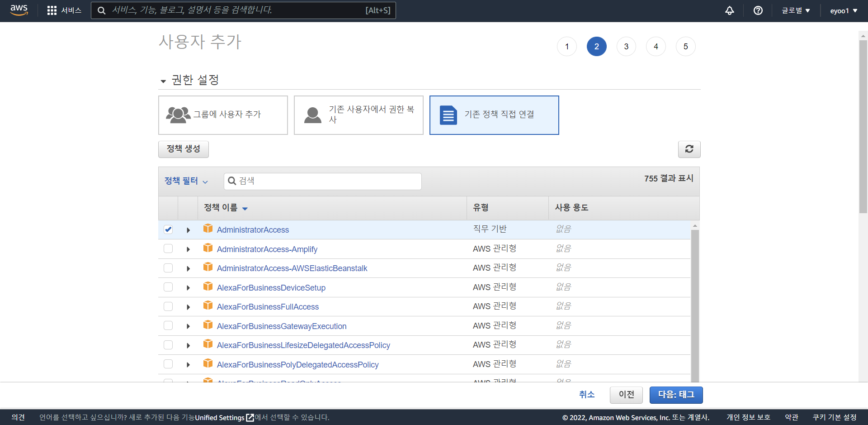Click the policy list scroll-up arrow
The width and height of the screenshot is (868, 425).
(695, 225)
